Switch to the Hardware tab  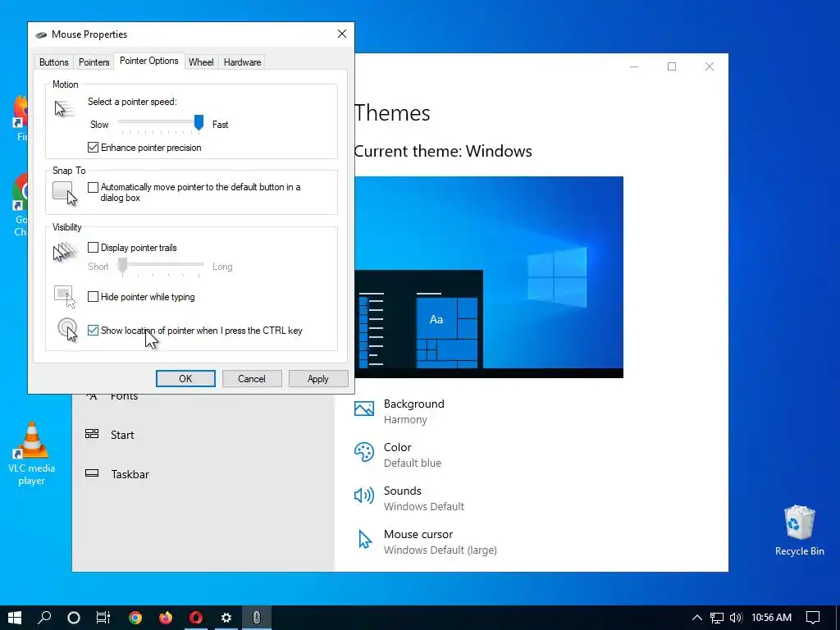(242, 62)
